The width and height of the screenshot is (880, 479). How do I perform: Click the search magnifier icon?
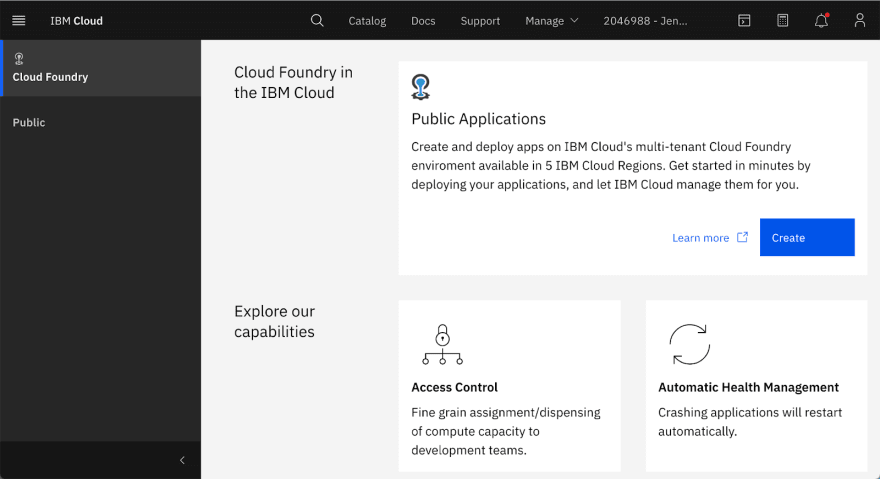click(x=317, y=21)
